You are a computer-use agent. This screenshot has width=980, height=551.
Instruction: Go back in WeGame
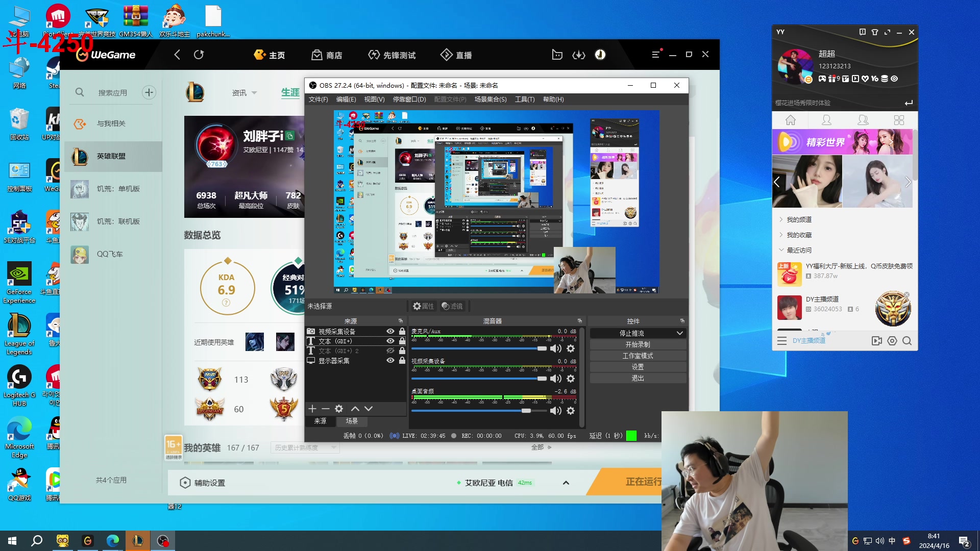[x=177, y=55]
